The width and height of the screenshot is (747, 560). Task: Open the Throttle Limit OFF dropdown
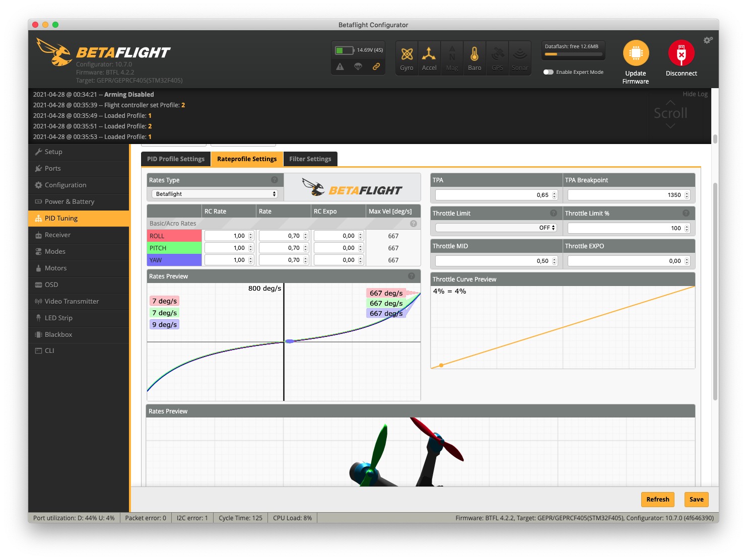496,228
